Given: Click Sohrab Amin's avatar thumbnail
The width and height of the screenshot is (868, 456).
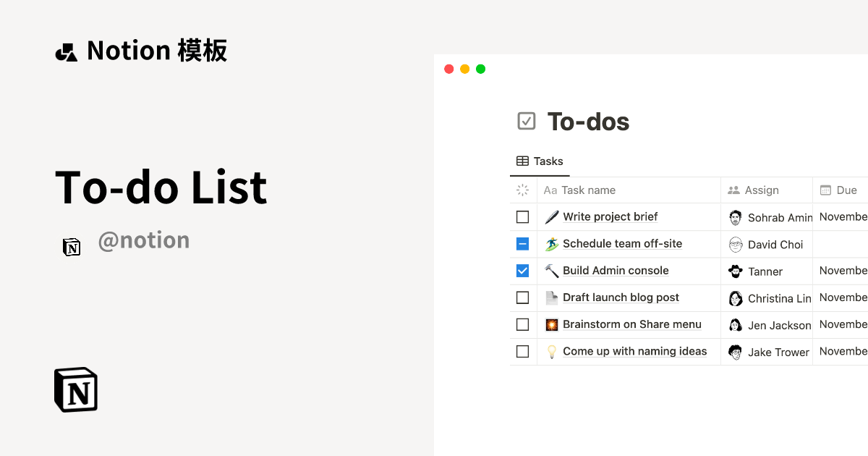Looking at the screenshot, I should point(736,216).
